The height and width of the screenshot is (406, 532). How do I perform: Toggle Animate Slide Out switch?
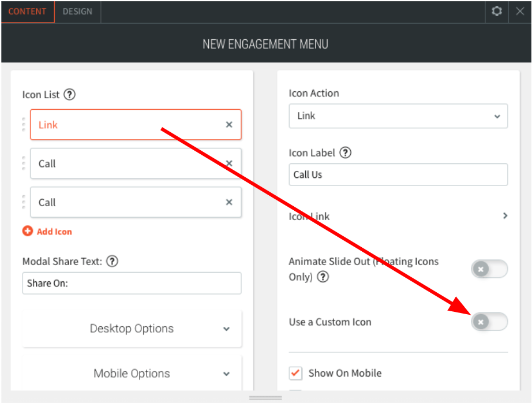[489, 269]
